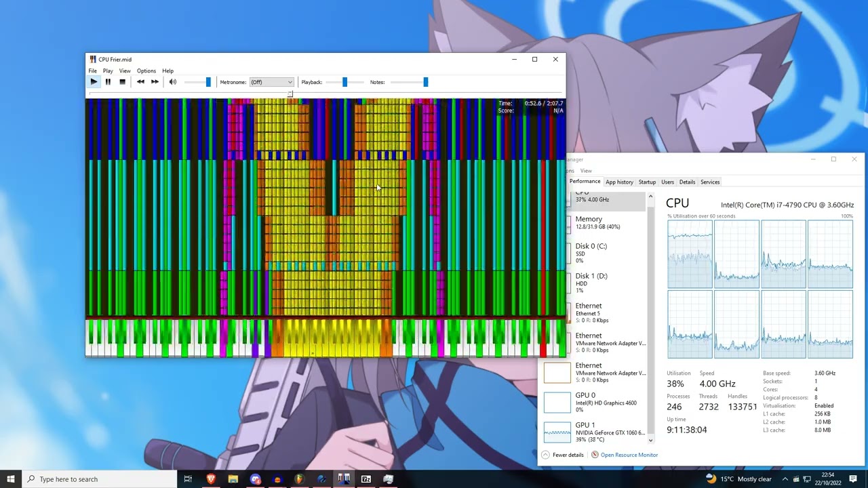Open the View menu in the MIDI player
Screen dimensions: 868x488
(x=125, y=70)
